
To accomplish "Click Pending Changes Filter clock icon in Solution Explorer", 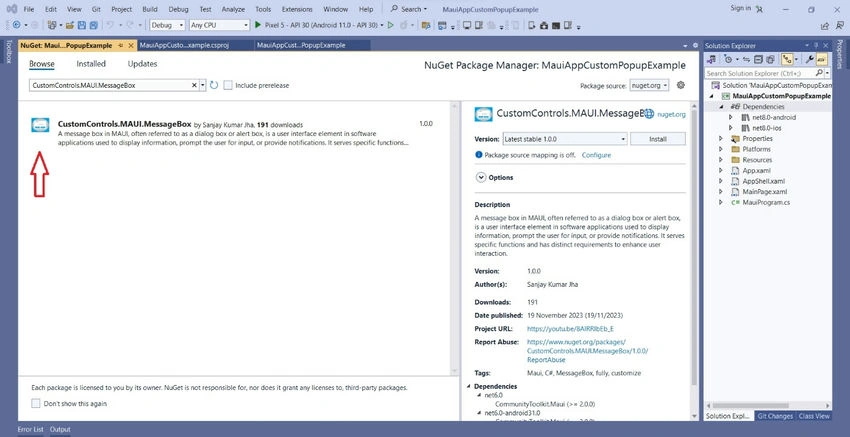I will pyautogui.click(x=728, y=60).
